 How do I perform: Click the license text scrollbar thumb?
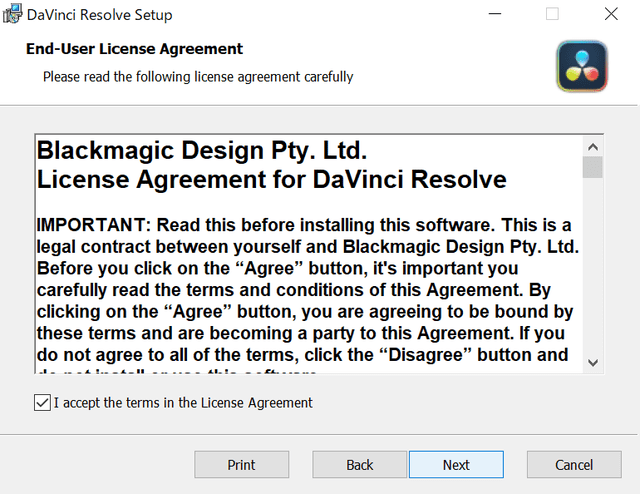[593, 167]
